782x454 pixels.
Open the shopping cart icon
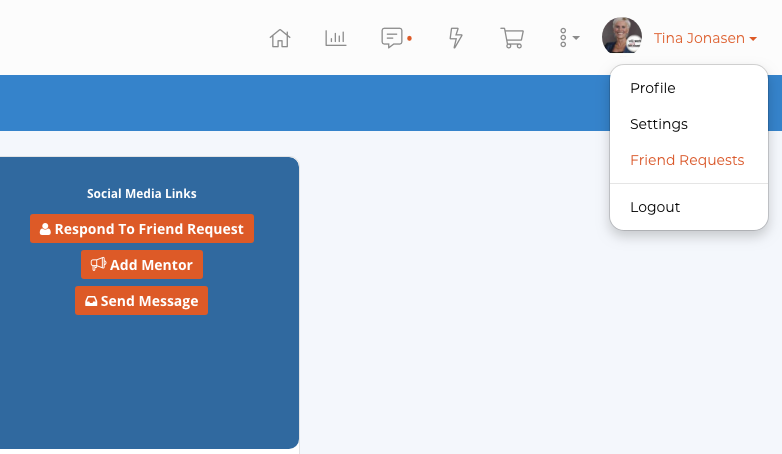(512, 38)
